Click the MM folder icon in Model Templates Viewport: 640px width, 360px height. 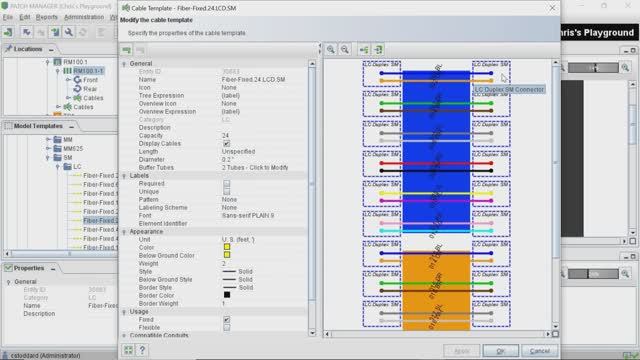[x=58, y=140]
